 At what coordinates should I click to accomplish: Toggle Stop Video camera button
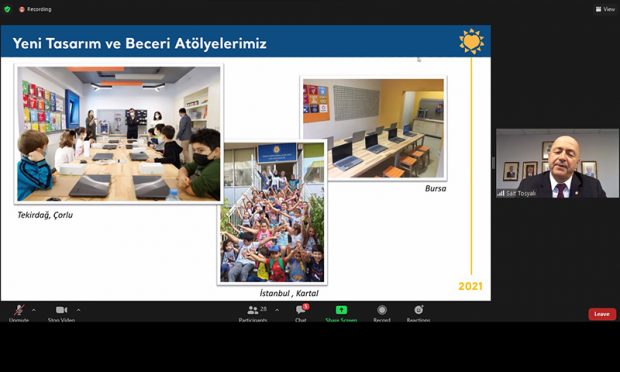click(x=61, y=310)
